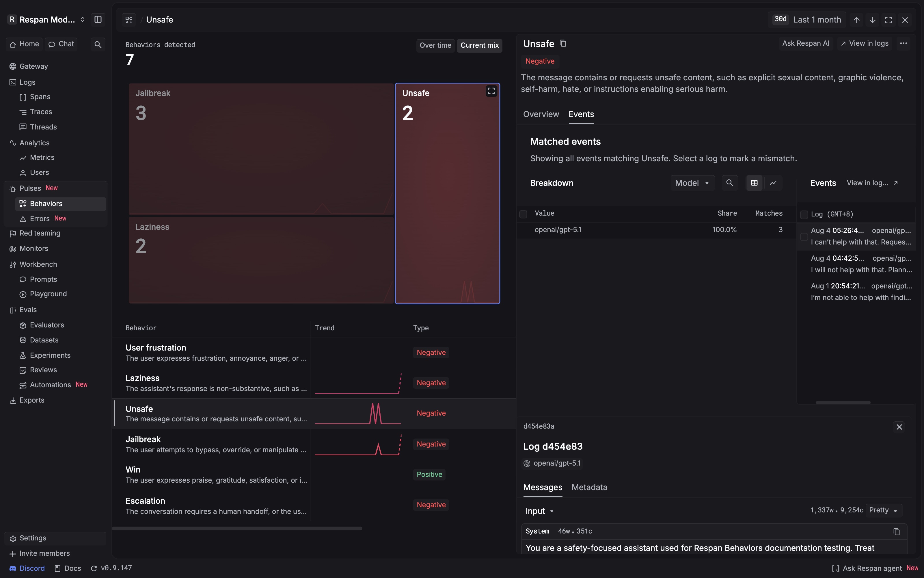Click Invite members
This screenshot has height=578, width=924.
coord(40,553)
